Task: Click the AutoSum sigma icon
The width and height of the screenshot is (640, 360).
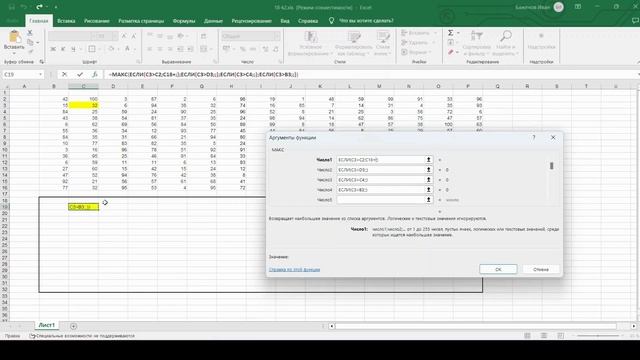Action: coord(451,33)
